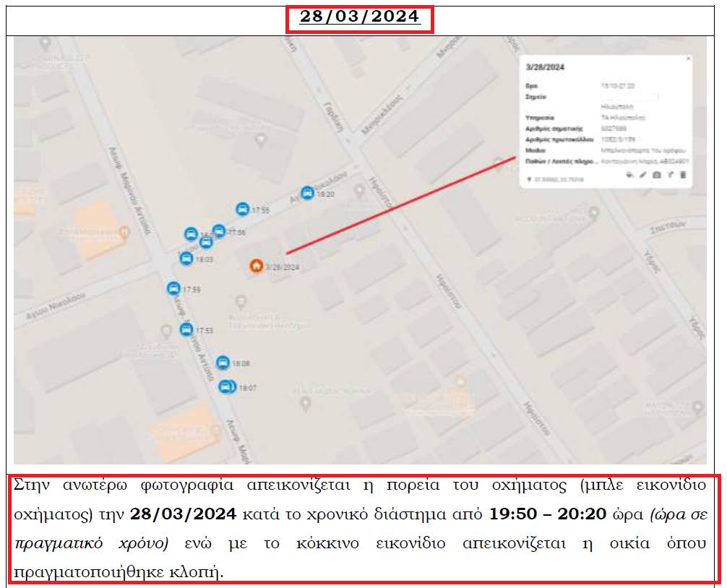Select the vehicle marker at 17:55
The image size is (727, 588).
click(x=243, y=209)
